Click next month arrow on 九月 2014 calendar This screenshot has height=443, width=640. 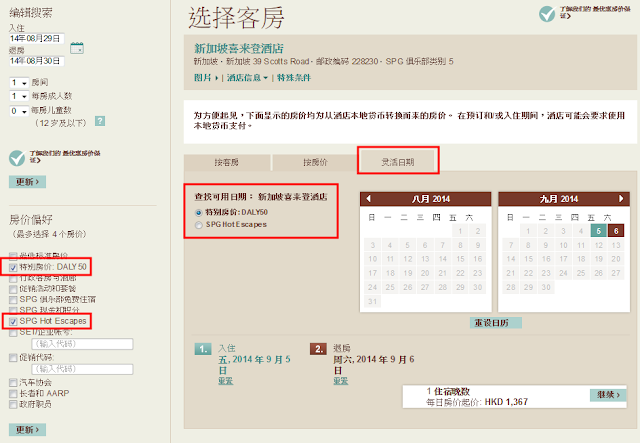pos(620,197)
